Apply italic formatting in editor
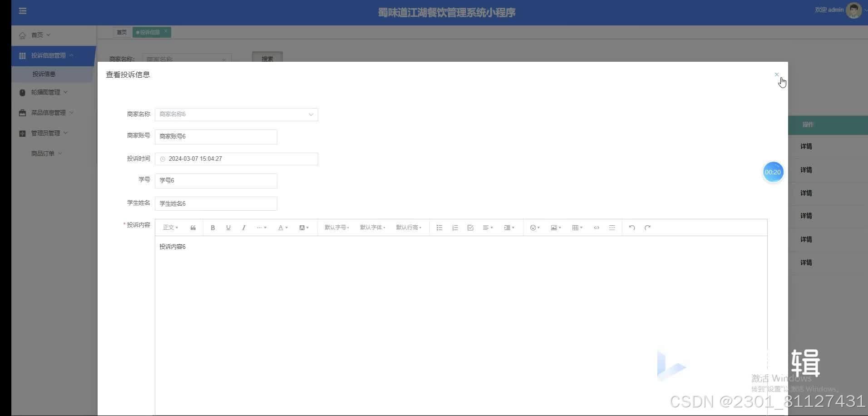This screenshot has width=868, height=416. (x=243, y=228)
